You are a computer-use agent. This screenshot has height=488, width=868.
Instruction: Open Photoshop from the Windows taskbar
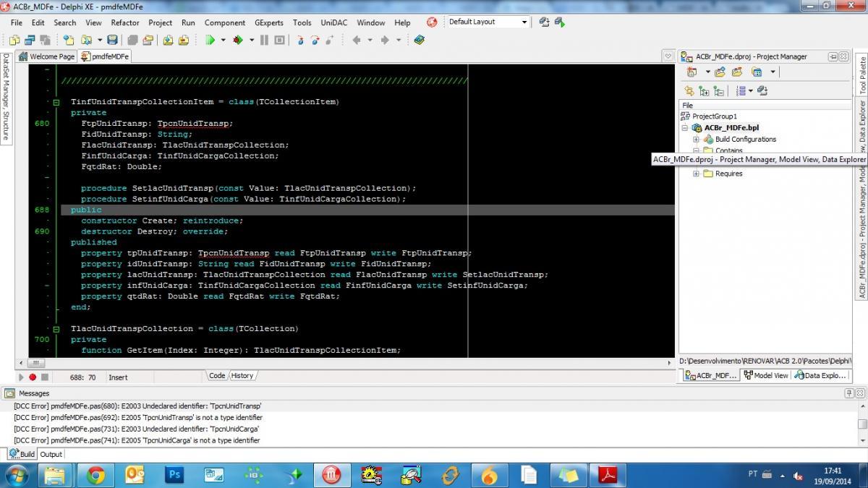pos(174,475)
